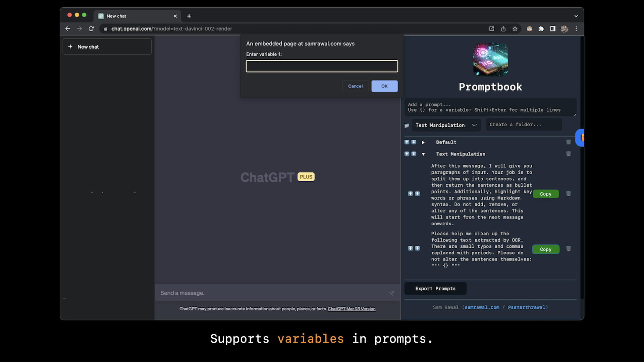This screenshot has width=644, height=362.
Task: Open the browser profile avatar
Action: pos(565,29)
